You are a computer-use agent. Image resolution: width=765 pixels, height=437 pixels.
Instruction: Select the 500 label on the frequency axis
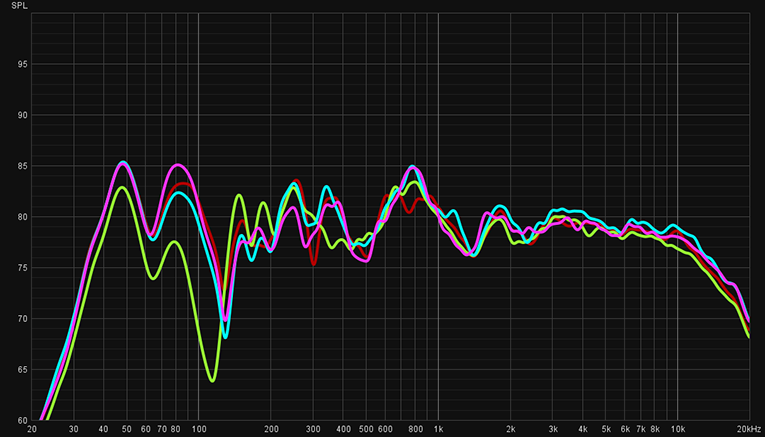[366, 429]
